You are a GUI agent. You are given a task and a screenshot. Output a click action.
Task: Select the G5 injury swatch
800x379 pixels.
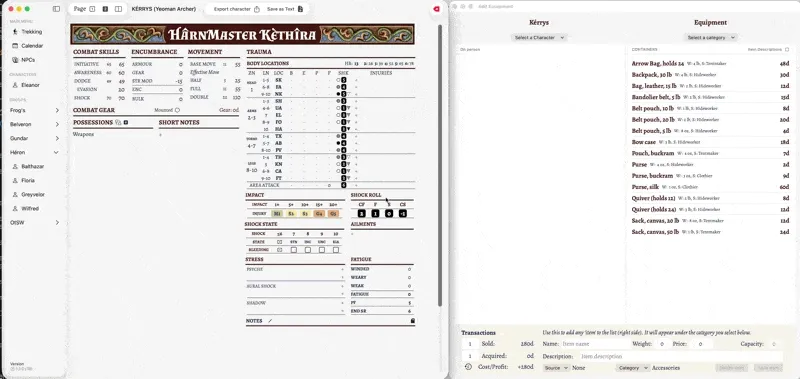pyautogui.click(x=333, y=213)
